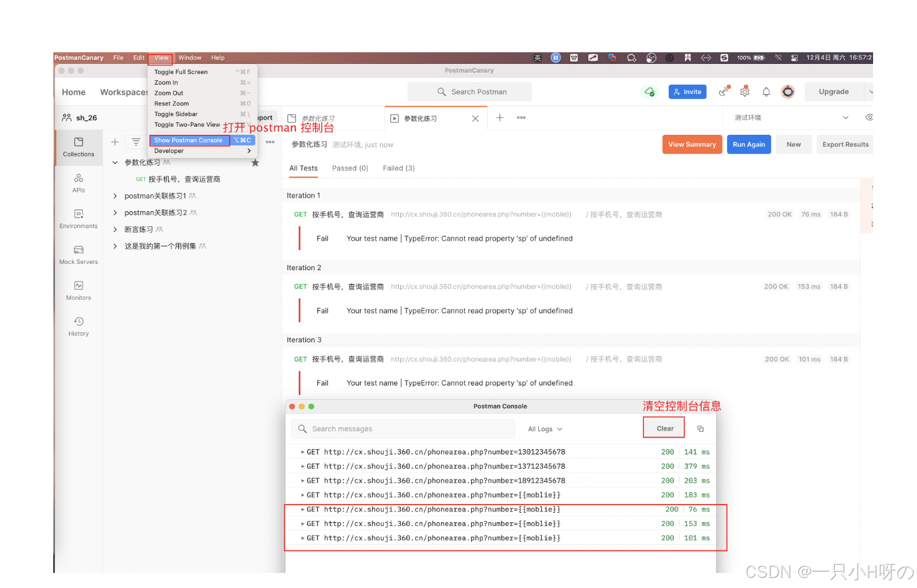This screenshot has height=588, width=917.
Task: Open the Help menu
Action: click(218, 58)
